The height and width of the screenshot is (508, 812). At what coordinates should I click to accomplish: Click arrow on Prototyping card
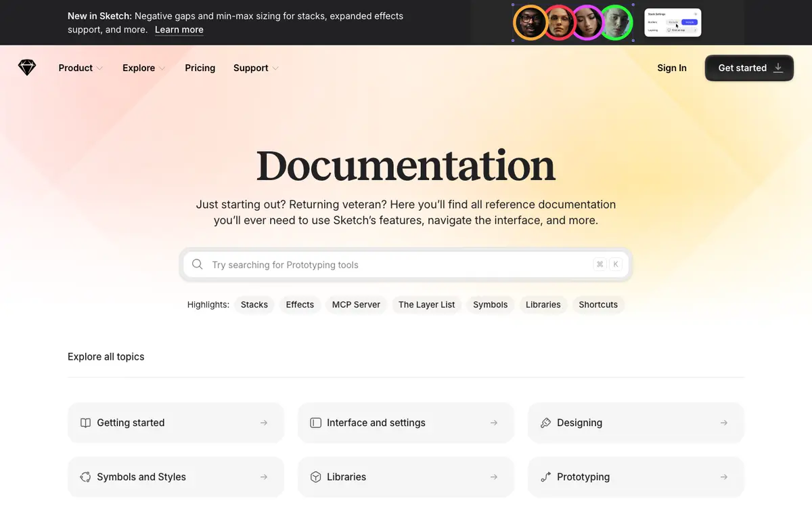tap(724, 477)
